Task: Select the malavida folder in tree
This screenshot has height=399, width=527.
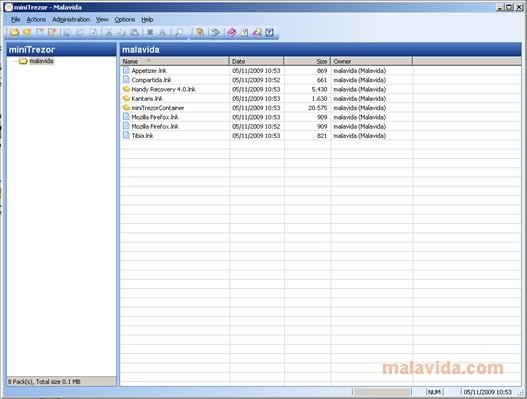Action: click(x=41, y=61)
